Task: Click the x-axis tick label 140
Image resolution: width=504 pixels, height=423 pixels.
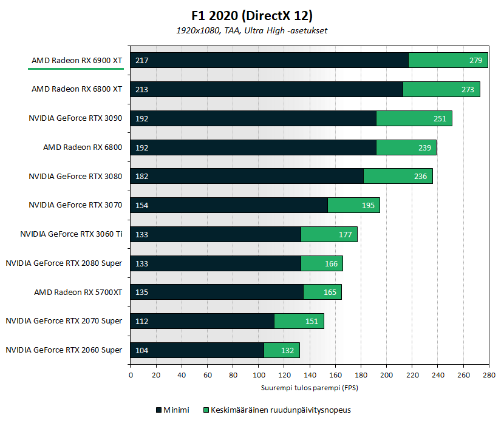Action: [x=310, y=375]
